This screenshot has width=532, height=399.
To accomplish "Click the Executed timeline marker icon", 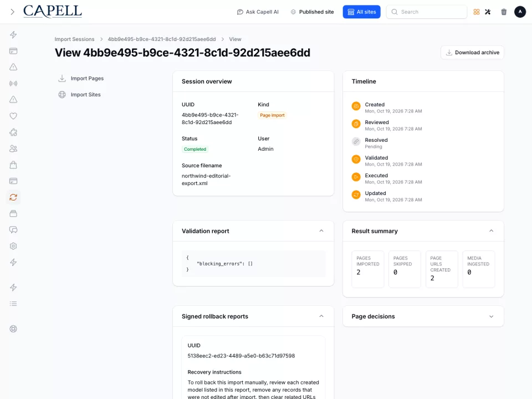I will pyautogui.click(x=356, y=177).
